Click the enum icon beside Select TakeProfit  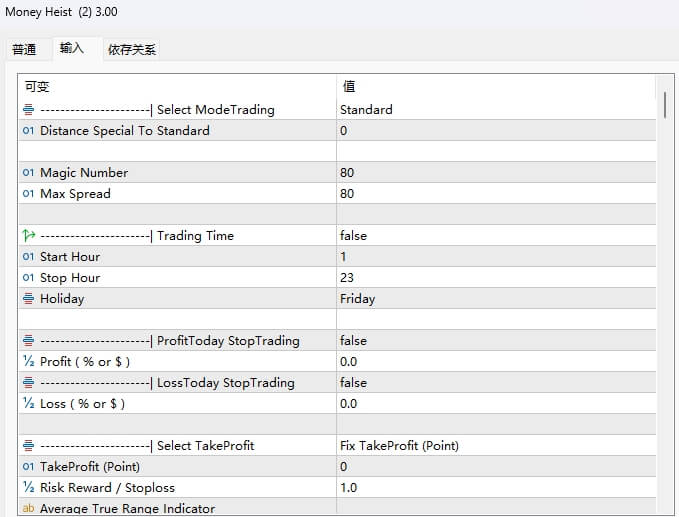pyautogui.click(x=29, y=446)
